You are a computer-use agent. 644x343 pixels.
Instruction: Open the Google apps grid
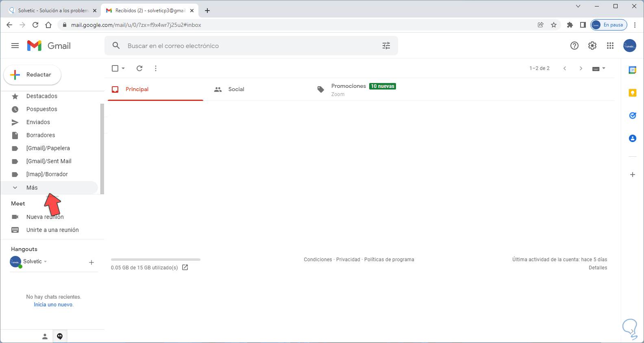610,46
